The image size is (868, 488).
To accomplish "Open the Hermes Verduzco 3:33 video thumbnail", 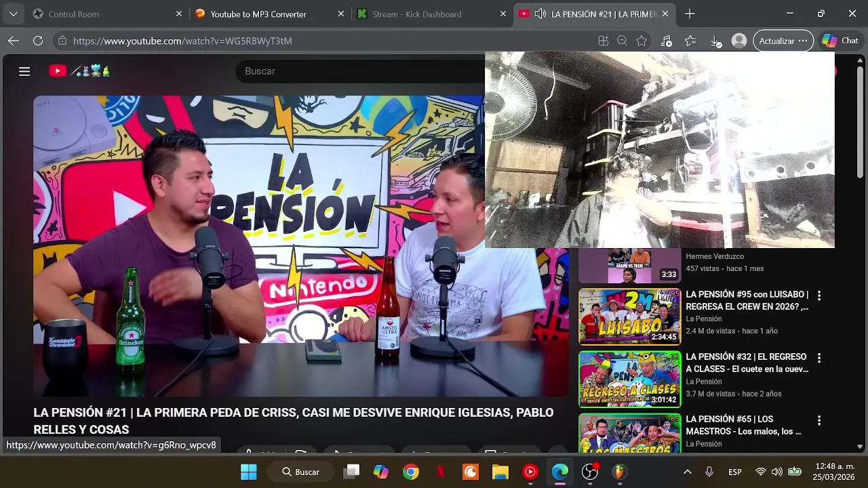I will tap(629, 266).
